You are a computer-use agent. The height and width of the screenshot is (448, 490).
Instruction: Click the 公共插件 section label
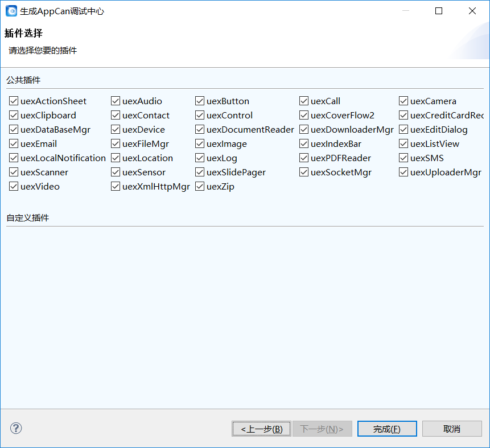point(23,80)
